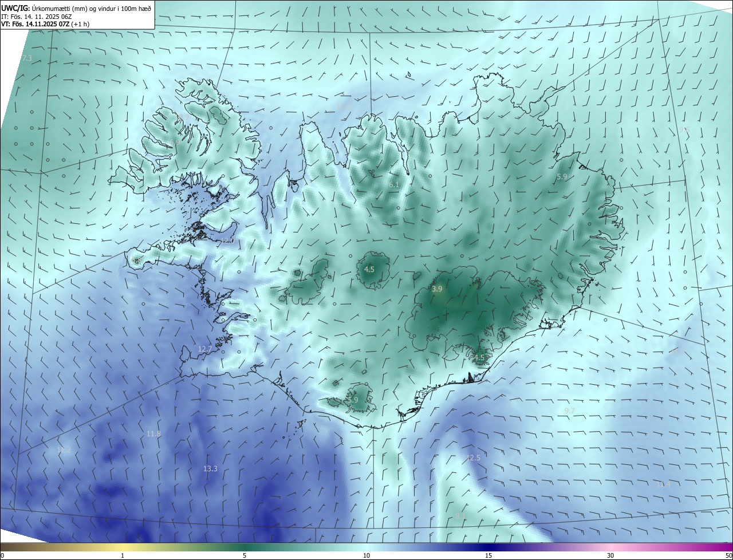Click the 3.9 value label
Screen dimensions: 733x560
point(437,289)
